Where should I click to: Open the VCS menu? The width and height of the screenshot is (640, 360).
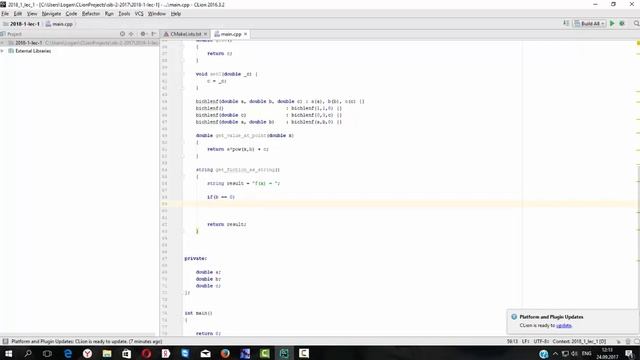pos(139,13)
